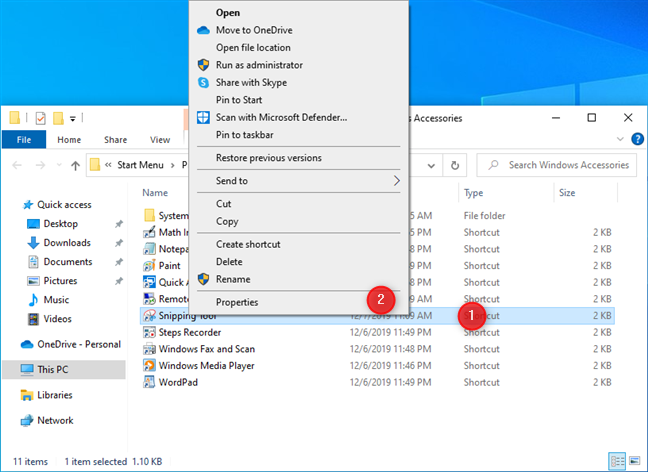Select the WordPad file name
This screenshot has width=648, height=472.
point(178,382)
